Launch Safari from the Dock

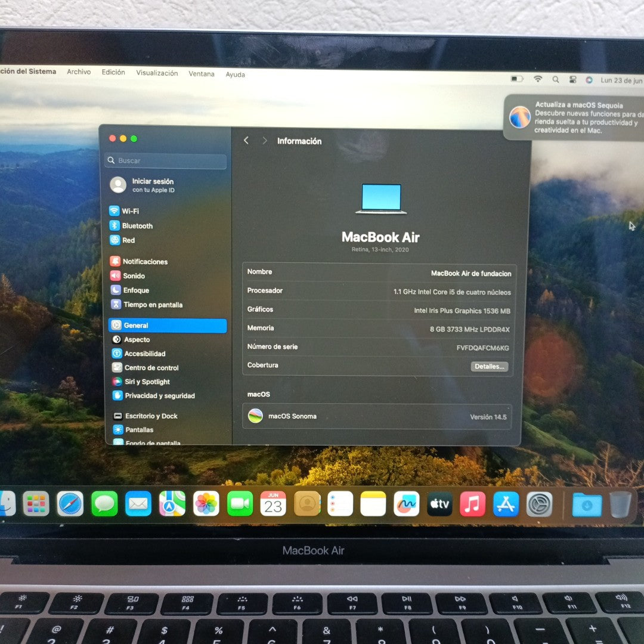click(70, 503)
